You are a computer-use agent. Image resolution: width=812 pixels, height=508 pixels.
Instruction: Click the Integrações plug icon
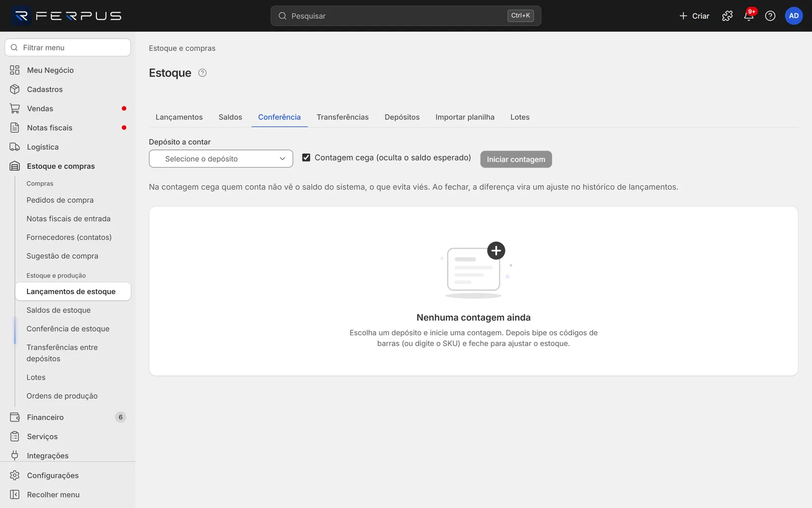click(x=15, y=456)
